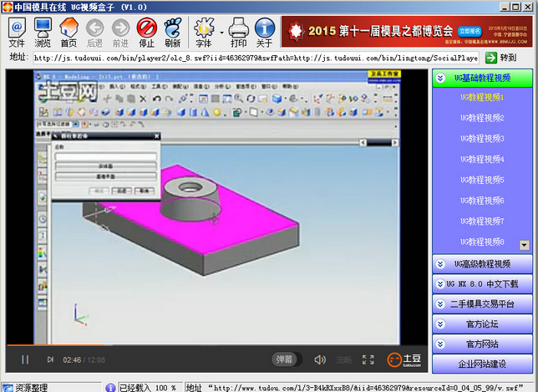Click the 土豆 tudou logo in the player
This screenshot has height=392, width=538.
(404, 359)
